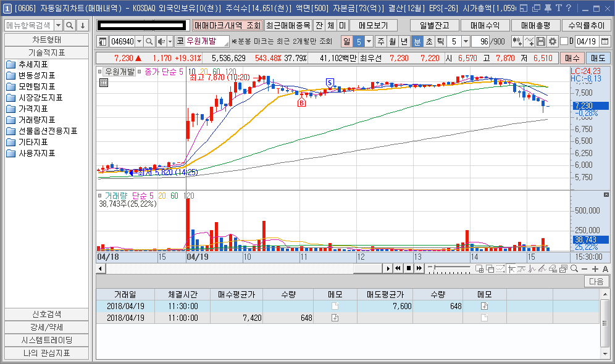This screenshot has width=615, height=364.
Task: Toggle the 년 yearly period button
Action: click(x=404, y=41)
